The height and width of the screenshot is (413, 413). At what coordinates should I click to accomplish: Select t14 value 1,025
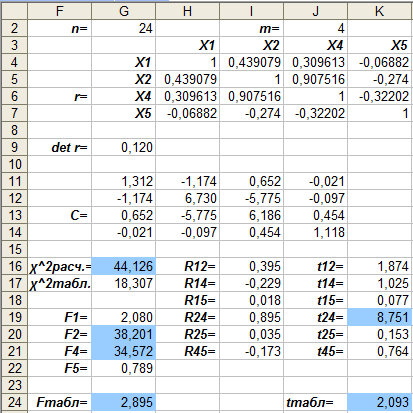point(379,283)
